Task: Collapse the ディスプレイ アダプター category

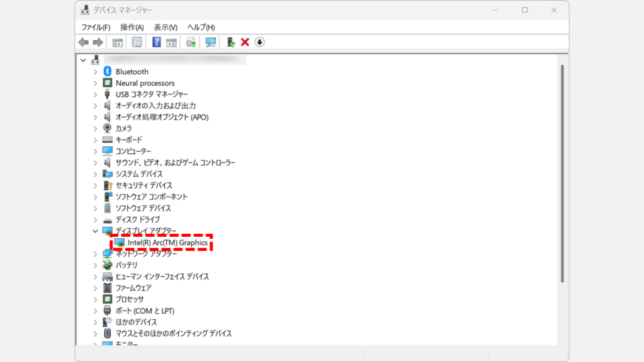Action: point(95,231)
